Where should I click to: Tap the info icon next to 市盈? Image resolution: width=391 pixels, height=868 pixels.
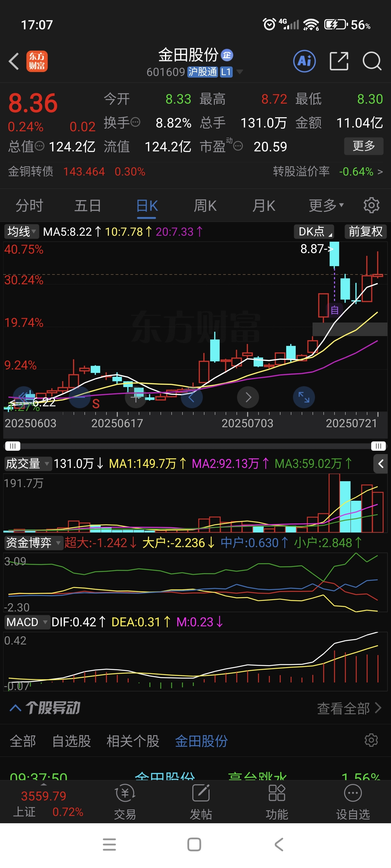tap(238, 146)
